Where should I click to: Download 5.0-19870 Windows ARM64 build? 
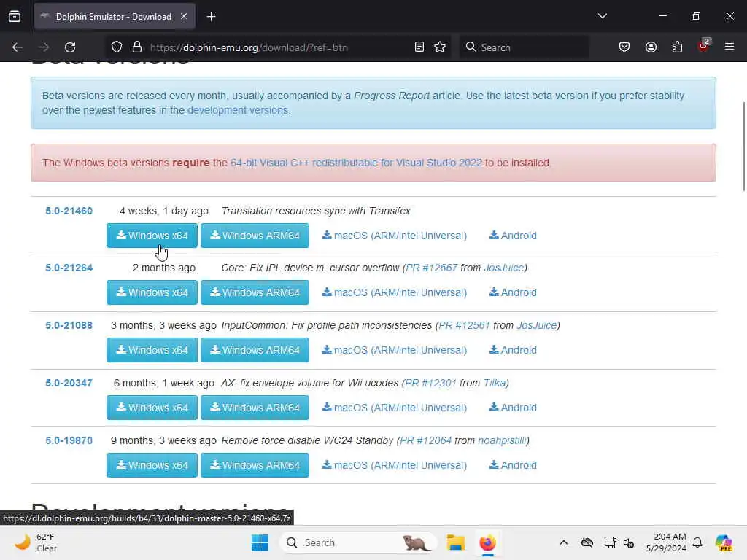[x=255, y=465]
